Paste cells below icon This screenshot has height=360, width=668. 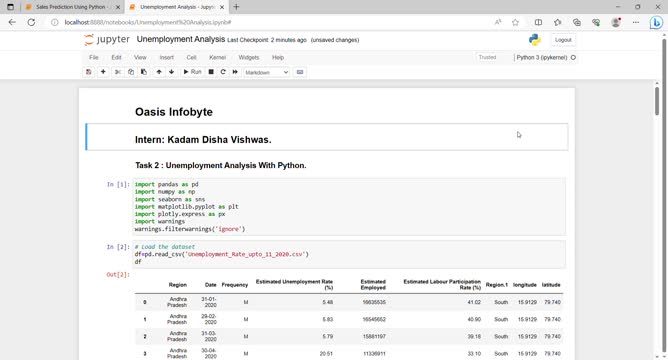click(144, 72)
